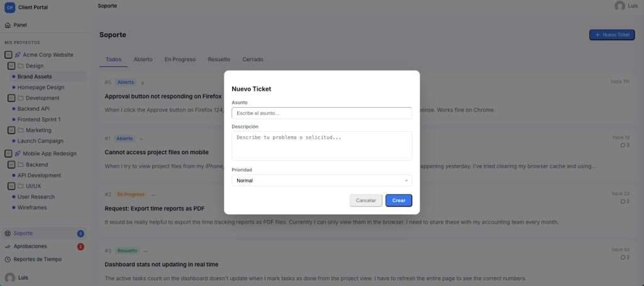Click the bullet dot next to Brand Assets
Screen dimensions: 644x286
pyautogui.click(x=14, y=77)
